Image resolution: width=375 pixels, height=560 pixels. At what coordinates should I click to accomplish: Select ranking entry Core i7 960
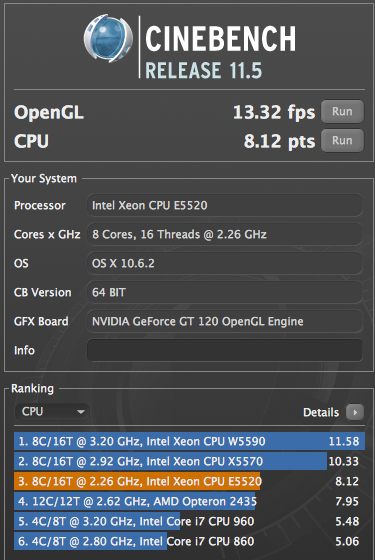pyautogui.click(x=189, y=521)
